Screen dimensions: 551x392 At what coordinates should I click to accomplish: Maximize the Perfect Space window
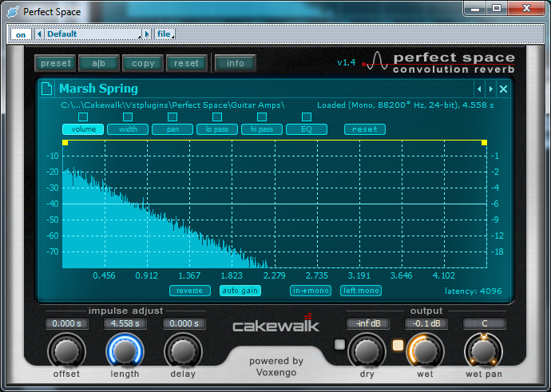click(497, 9)
